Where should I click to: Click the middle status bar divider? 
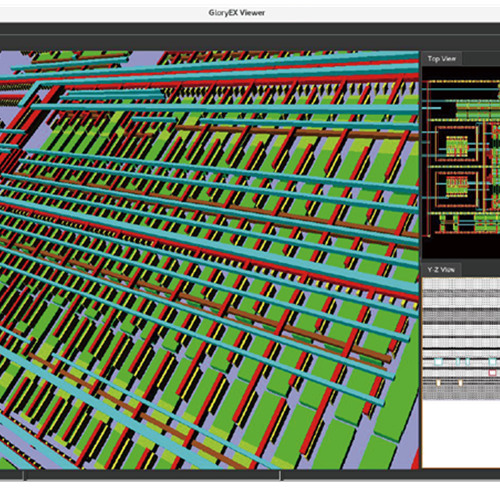pyautogui.click(x=280, y=475)
